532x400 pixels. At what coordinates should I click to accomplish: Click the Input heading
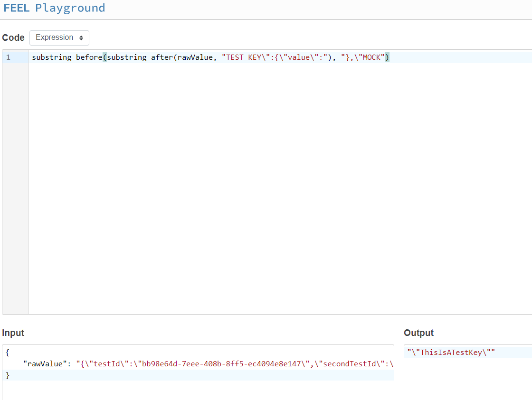[x=13, y=333]
